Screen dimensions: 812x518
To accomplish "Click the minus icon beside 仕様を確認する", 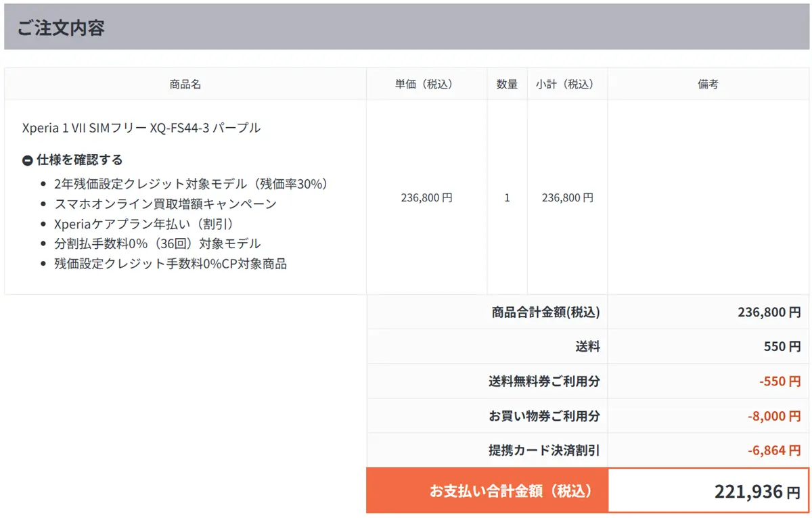I will coord(28,161).
